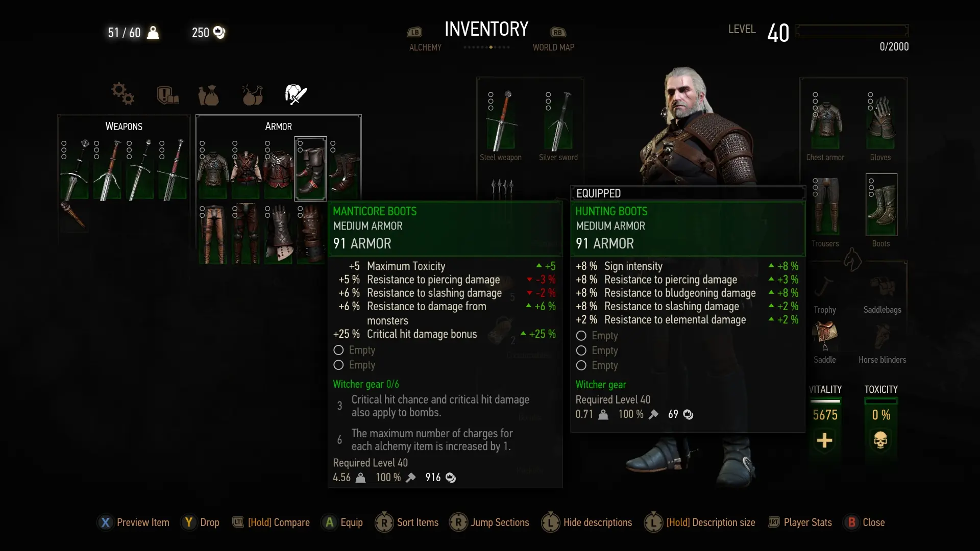980x551 pixels.
Task: Click the Sort Items prompt
Action: 407,522
